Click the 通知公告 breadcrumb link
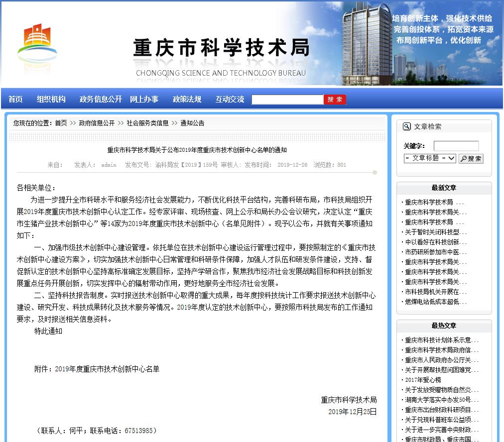Viewport: 504px width, 442px height. pyautogui.click(x=192, y=123)
